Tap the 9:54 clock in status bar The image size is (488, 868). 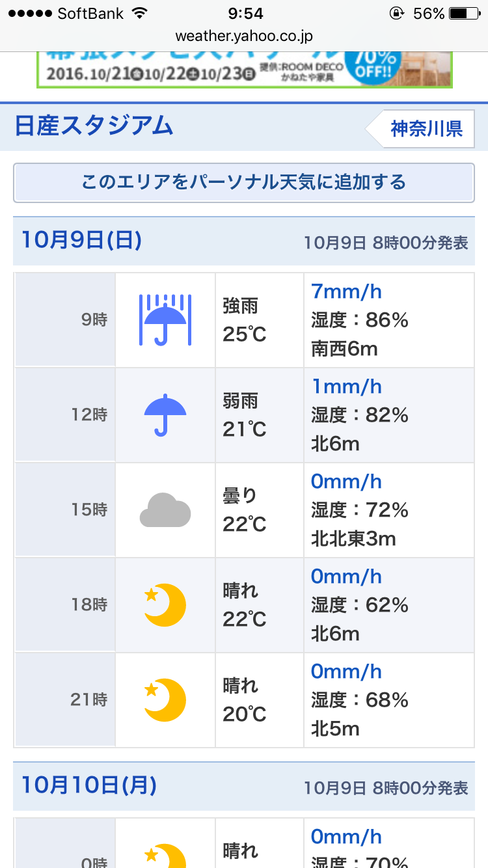click(x=245, y=13)
